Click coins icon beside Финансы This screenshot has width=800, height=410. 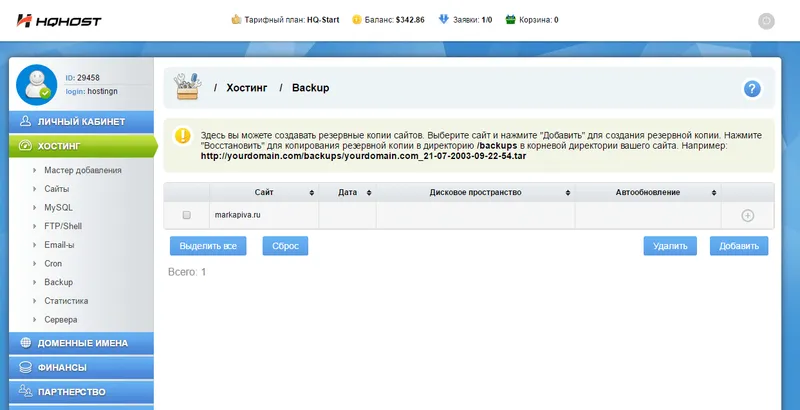click(x=26, y=367)
